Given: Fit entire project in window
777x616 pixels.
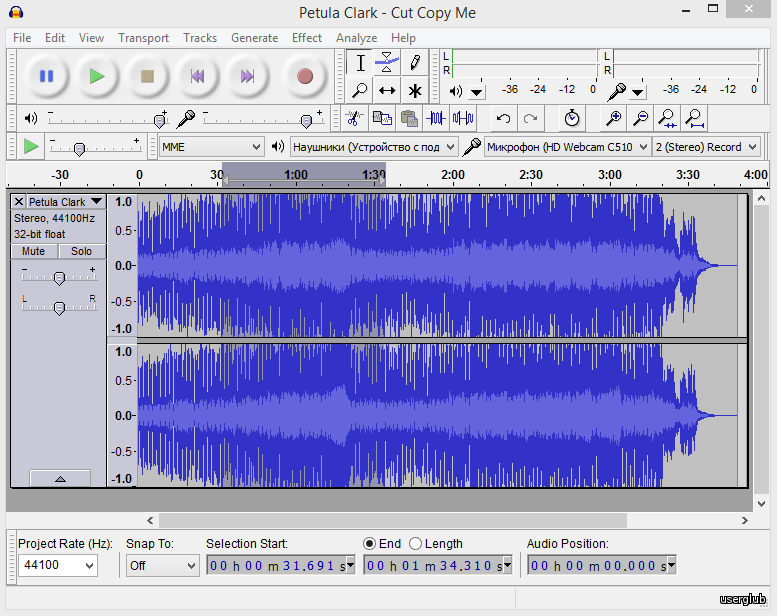Looking at the screenshot, I should click(x=695, y=118).
